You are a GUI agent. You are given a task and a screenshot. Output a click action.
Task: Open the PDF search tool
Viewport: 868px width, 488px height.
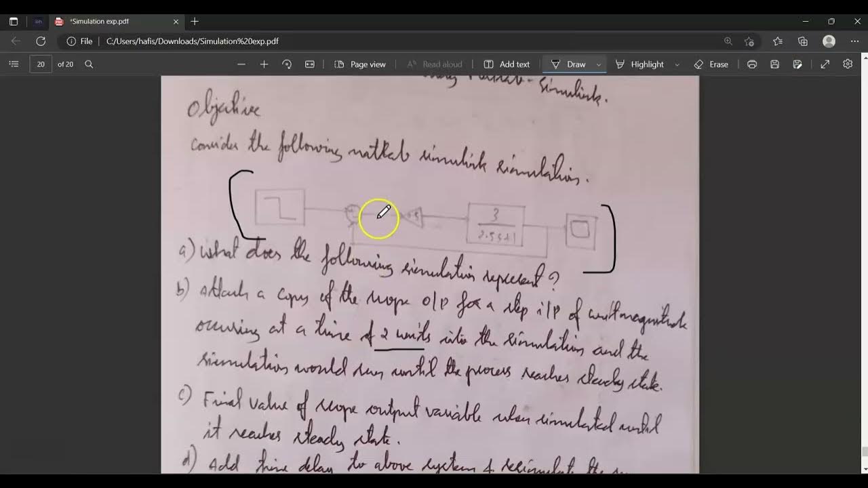(89, 64)
